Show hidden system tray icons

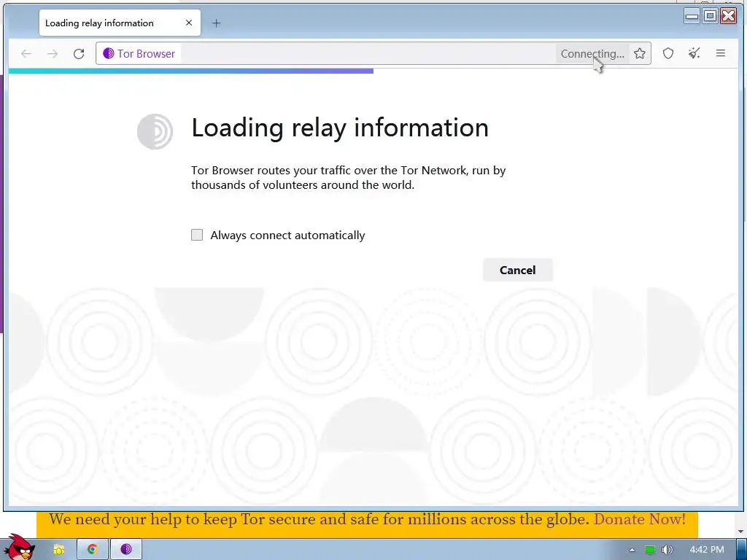pos(632,550)
